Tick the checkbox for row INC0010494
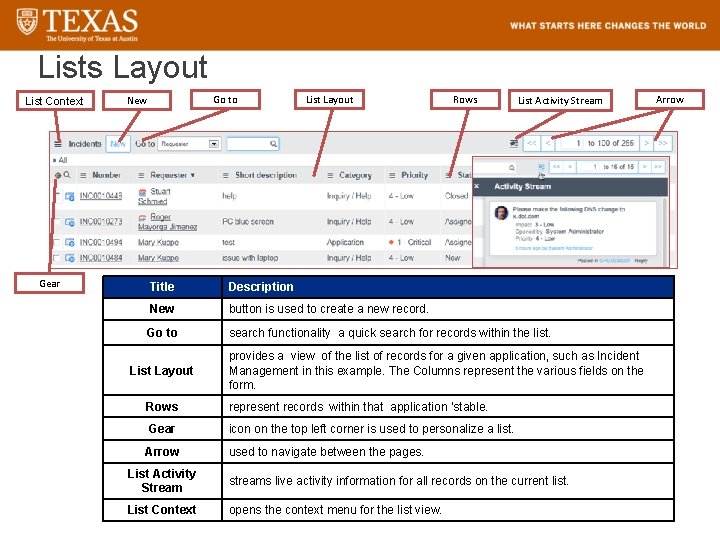720x540 pixels. [56, 242]
